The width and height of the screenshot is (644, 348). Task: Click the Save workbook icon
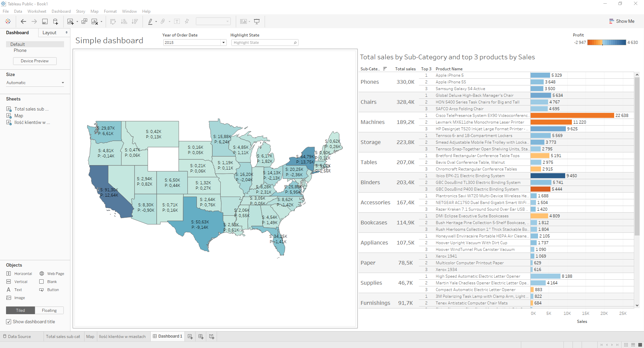click(x=45, y=21)
